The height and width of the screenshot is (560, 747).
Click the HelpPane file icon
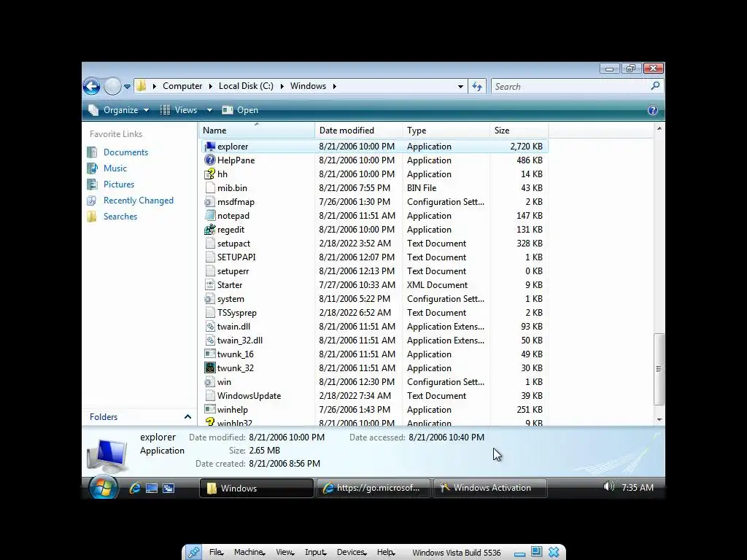[x=209, y=160]
